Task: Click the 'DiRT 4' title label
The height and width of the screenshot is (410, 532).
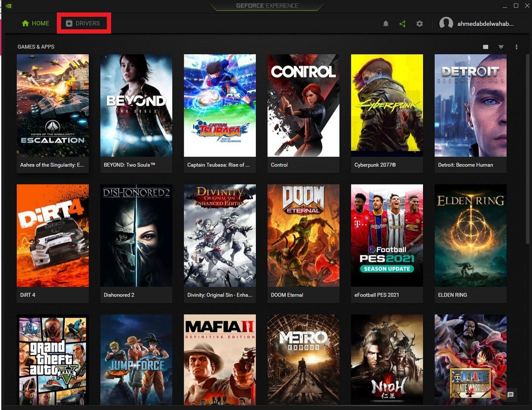Action: tap(27, 295)
